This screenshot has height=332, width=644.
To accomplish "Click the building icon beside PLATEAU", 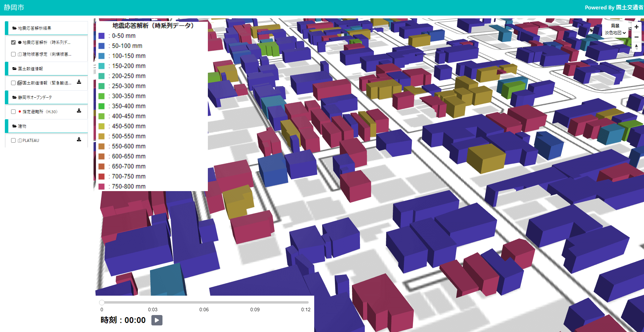I will (x=20, y=140).
